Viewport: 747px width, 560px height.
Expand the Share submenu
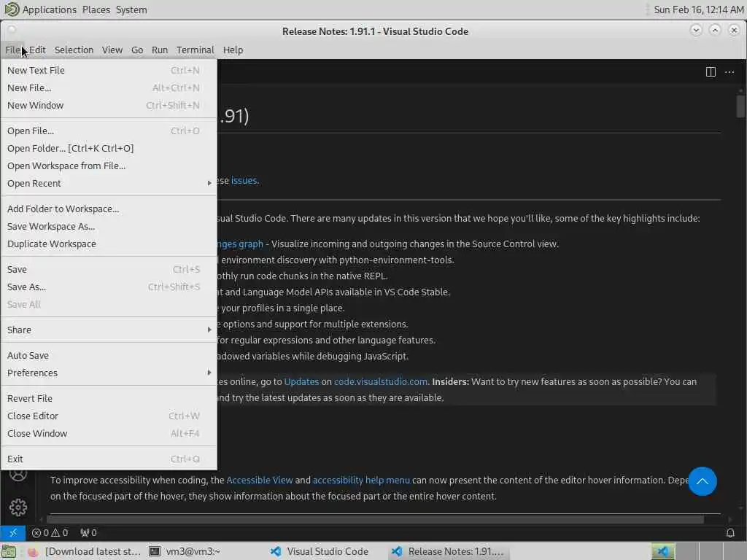pyautogui.click(x=109, y=330)
